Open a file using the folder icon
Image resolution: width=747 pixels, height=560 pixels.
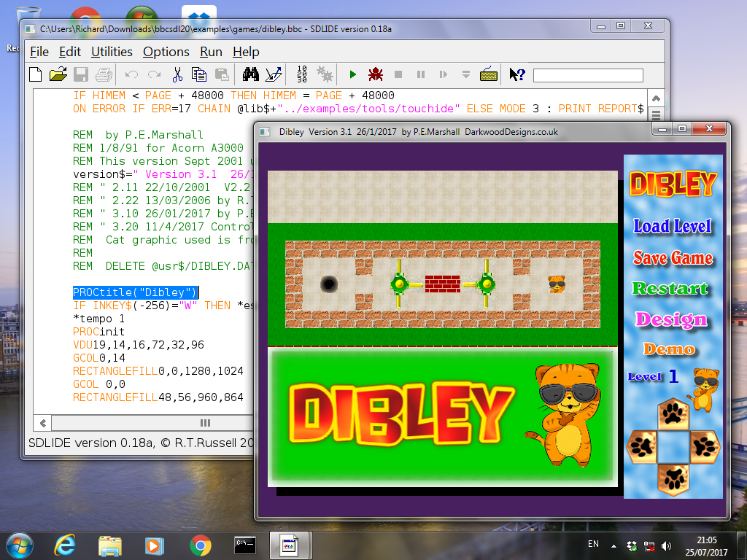(58, 74)
